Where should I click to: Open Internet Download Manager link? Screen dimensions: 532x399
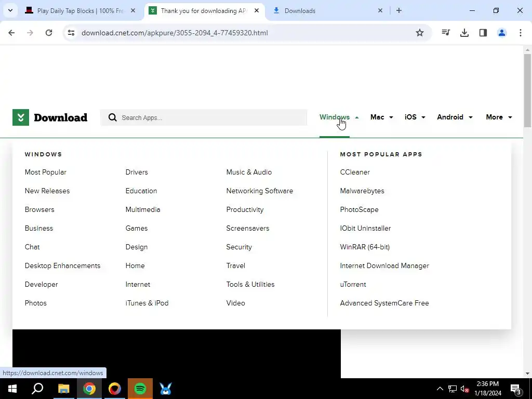(384, 265)
